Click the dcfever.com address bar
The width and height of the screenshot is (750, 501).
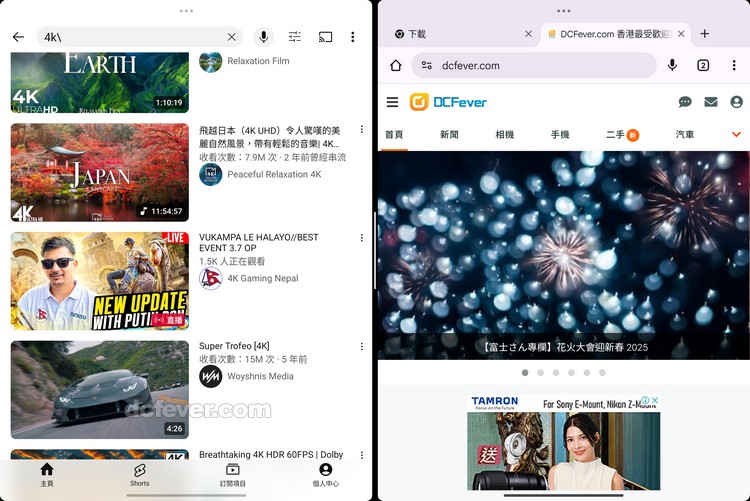pos(533,66)
